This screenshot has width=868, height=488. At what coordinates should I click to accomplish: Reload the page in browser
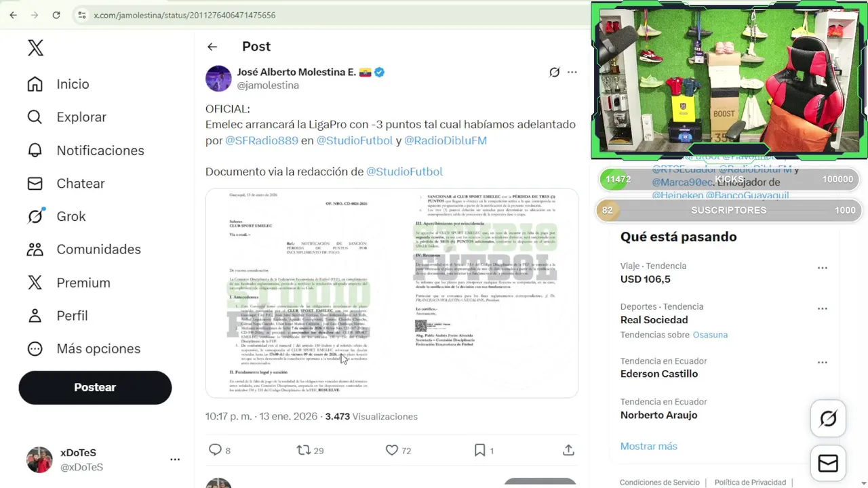[56, 15]
